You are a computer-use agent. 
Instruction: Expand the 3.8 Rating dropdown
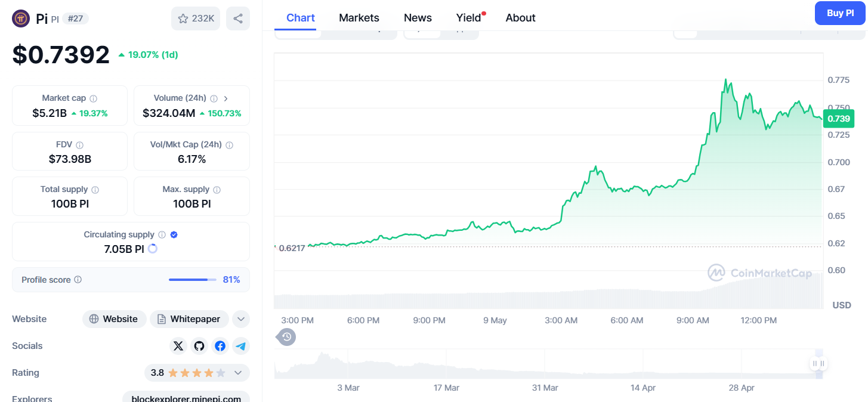coord(197,373)
